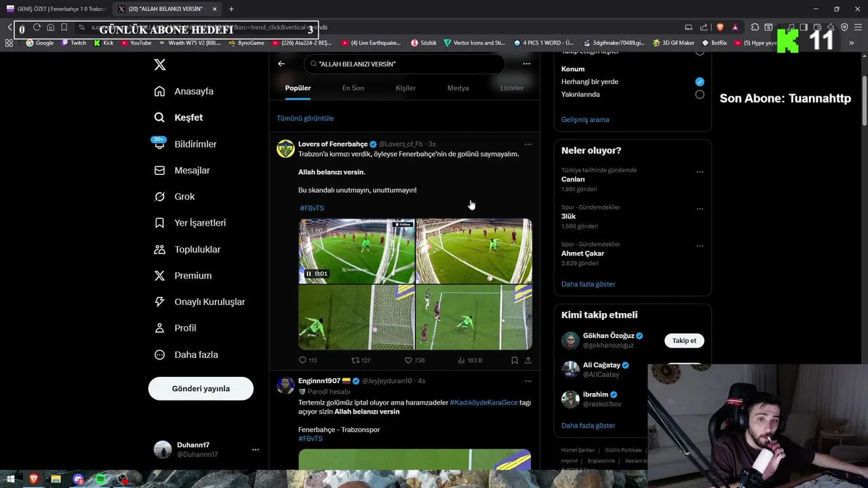The image size is (868, 488).
Task: Open Premium in the sidebar
Action: tap(182, 276)
